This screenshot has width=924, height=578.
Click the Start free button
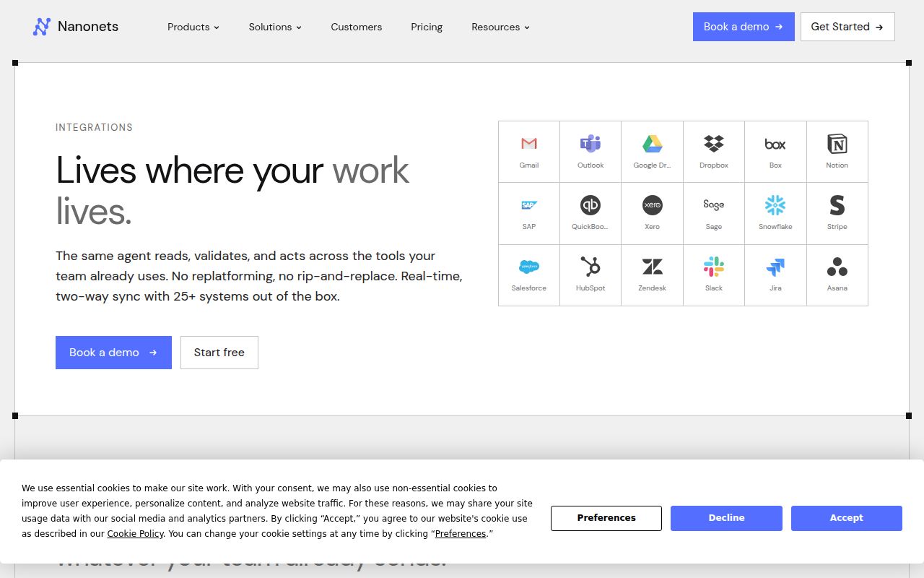(219, 353)
